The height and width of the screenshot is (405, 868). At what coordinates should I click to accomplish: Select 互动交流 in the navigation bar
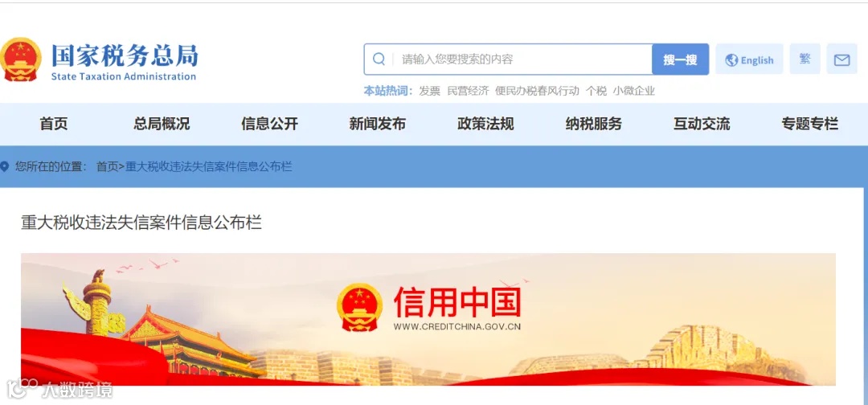pyautogui.click(x=702, y=124)
